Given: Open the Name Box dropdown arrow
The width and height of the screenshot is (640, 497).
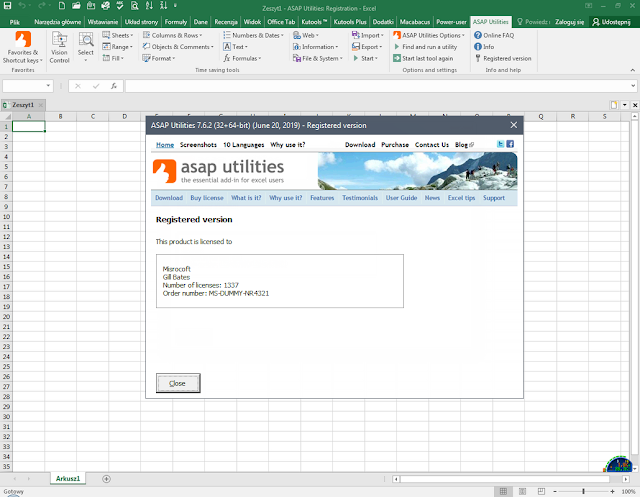Looking at the screenshot, I should 48,86.
